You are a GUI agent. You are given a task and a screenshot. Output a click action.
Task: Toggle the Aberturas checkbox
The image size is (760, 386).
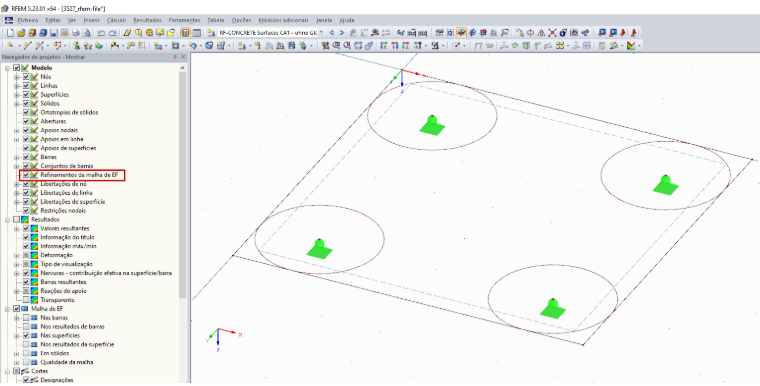point(26,121)
